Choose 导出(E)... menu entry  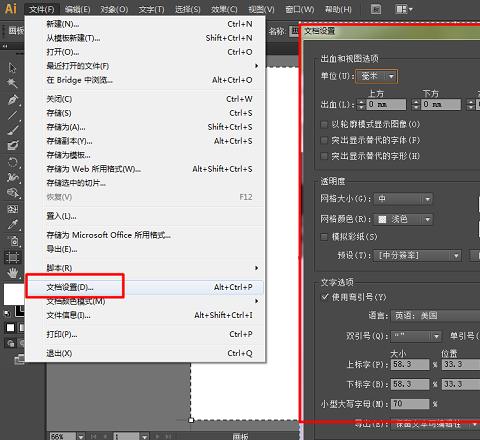point(145,249)
